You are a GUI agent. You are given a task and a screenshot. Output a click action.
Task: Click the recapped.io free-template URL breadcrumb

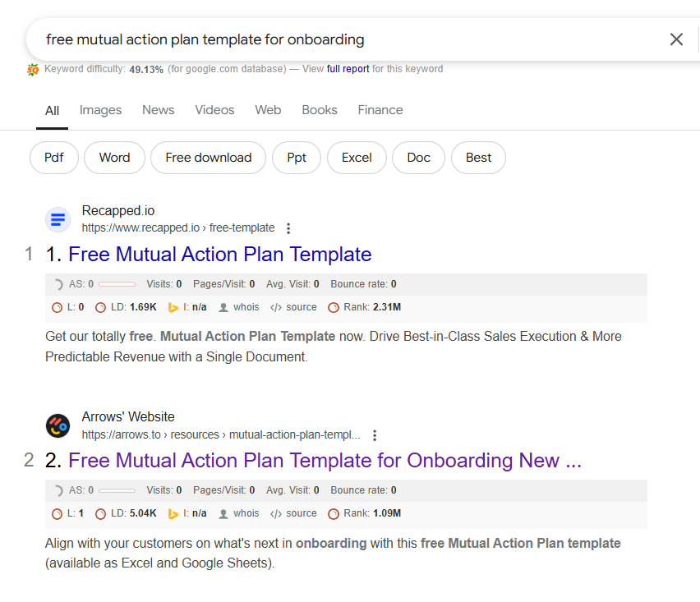pyautogui.click(x=178, y=227)
